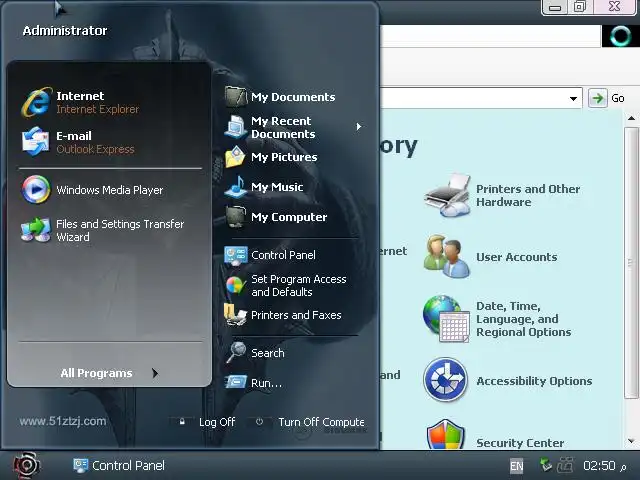
Task: Click the Control Panel vertical scrollbar thumb
Action: pos(632,262)
